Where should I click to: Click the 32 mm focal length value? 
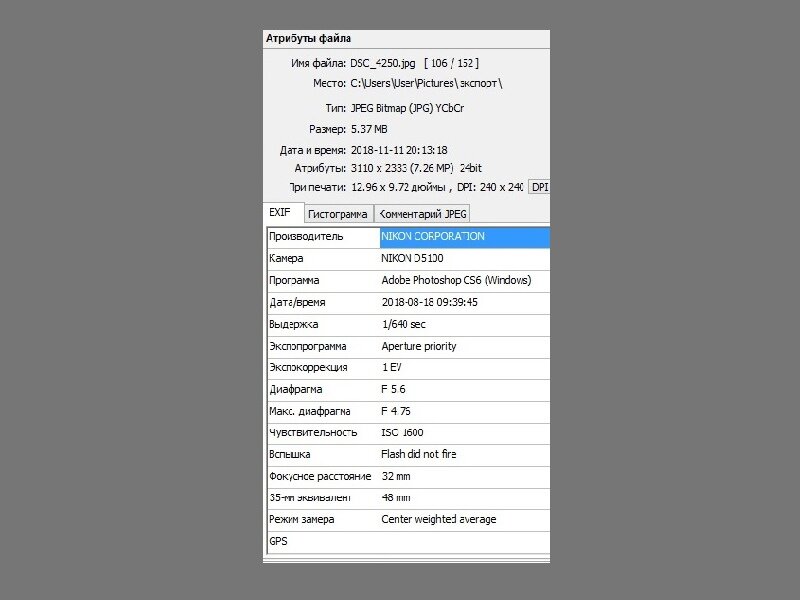coord(396,477)
